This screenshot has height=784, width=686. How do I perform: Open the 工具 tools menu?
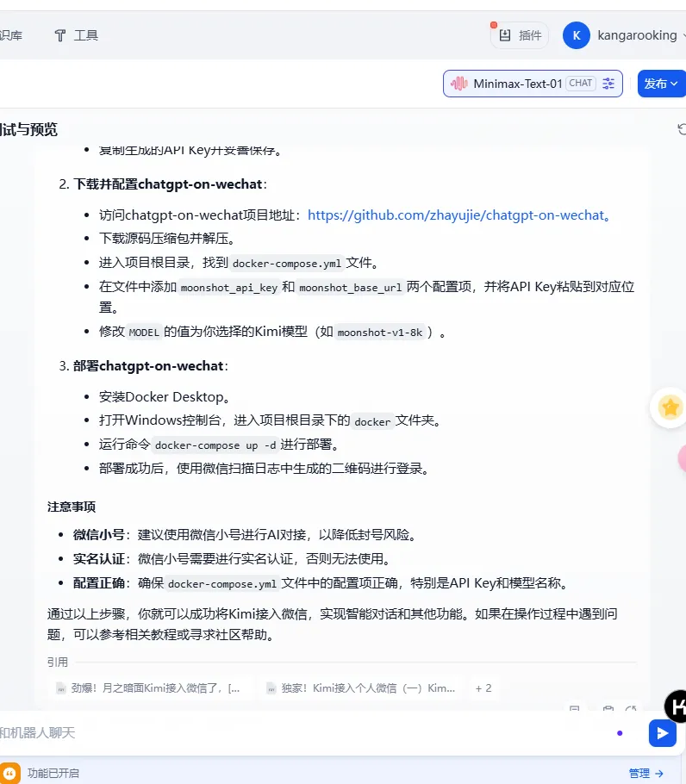76,35
